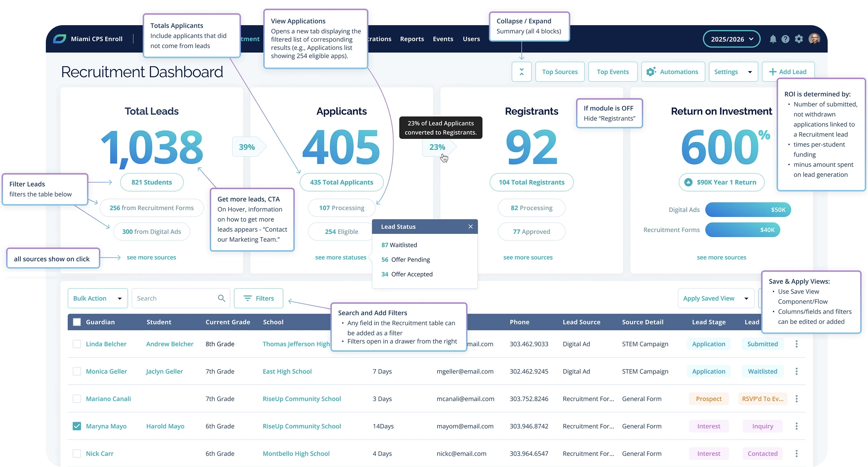This screenshot has height=467, width=868.
Task: Open row menu for Linda Belcher
Action: coord(796,344)
